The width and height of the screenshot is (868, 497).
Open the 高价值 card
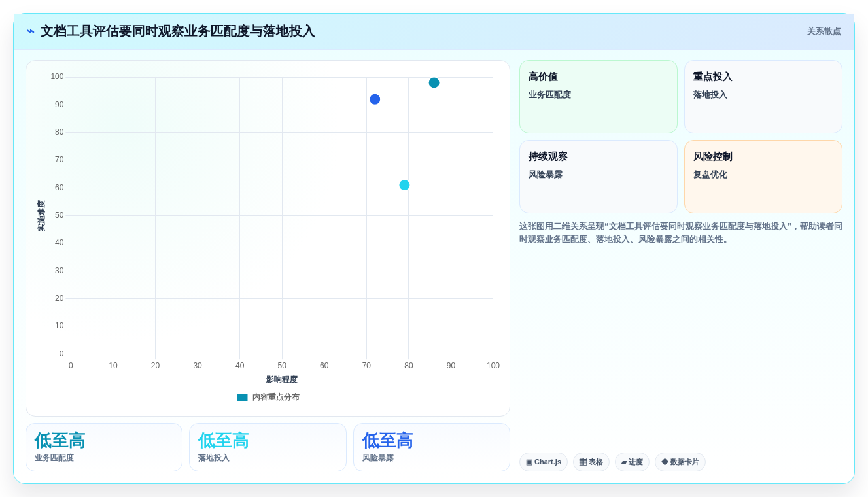pyautogui.click(x=598, y=97)
